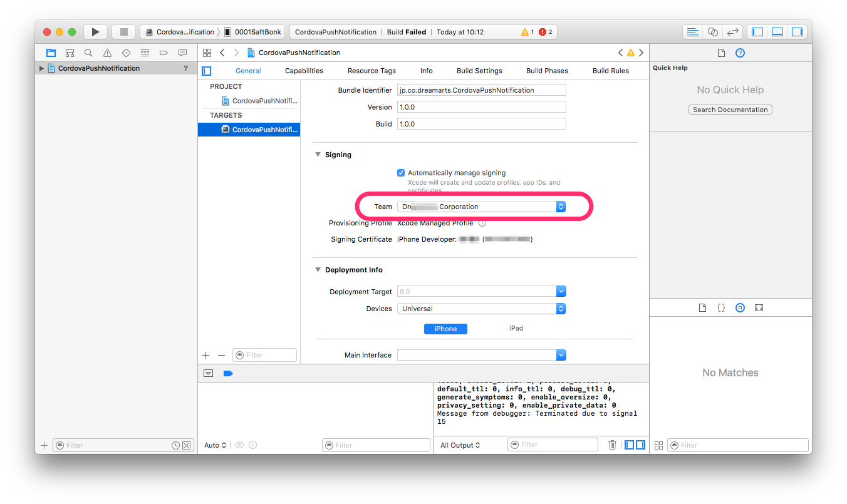
Task: Open related items grid menu in jump bar
Action: tap(207, 53)
